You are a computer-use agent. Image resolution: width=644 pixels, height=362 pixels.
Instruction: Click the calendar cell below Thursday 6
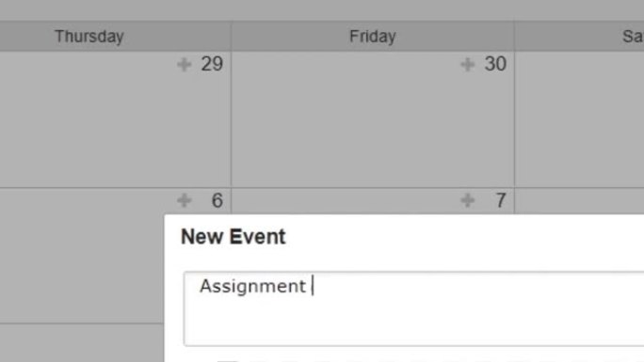pyautogui.click(x=82, y=343)
